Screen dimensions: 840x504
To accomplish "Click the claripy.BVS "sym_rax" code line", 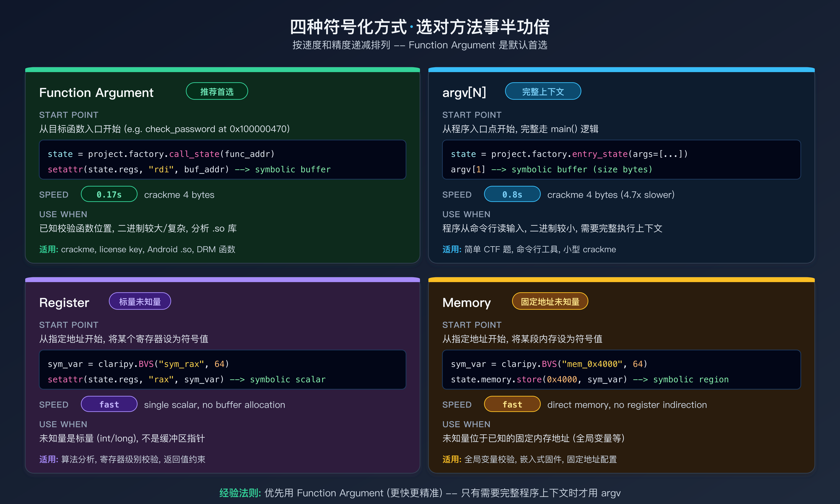I will click(x=138, y=364).
